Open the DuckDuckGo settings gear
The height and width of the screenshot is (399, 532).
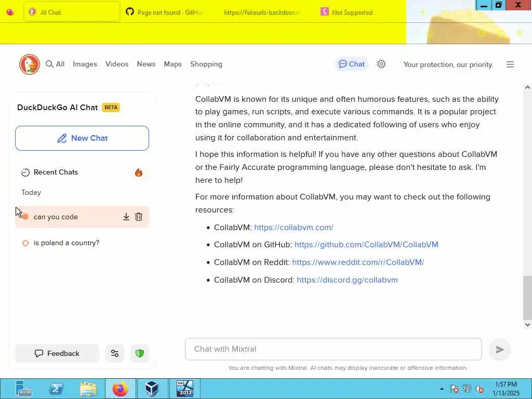tap(381, 64)
